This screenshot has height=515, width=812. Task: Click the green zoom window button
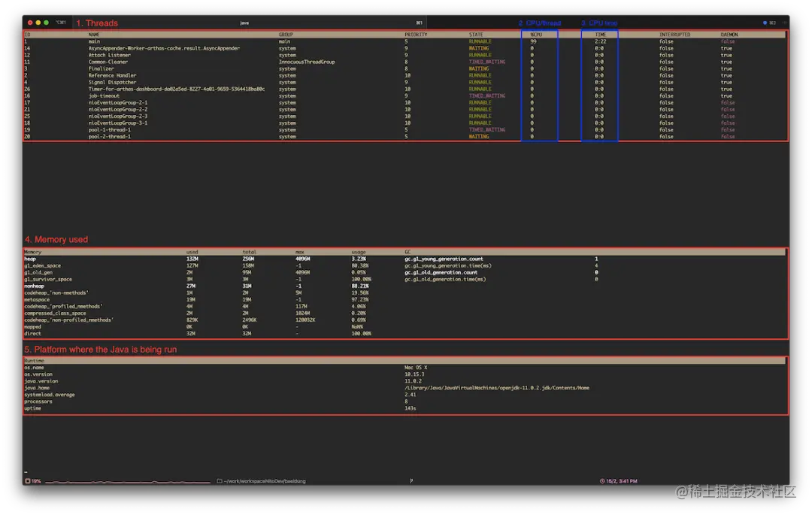coord(46,23)
